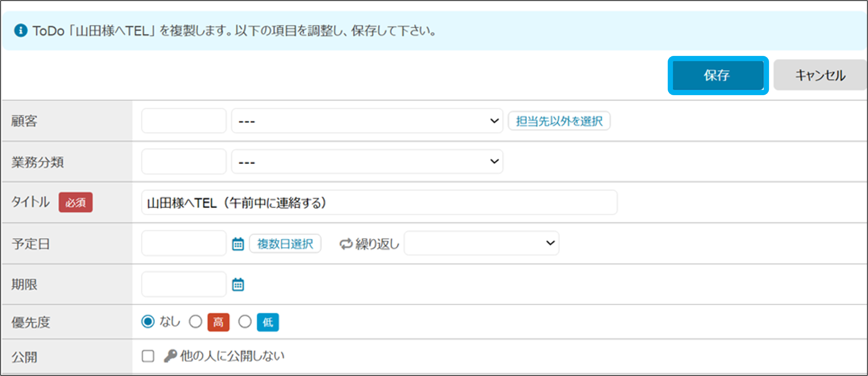Select the 低 priority radio button
Image resolution: width=868 pixels, height=376 pixels.
pyautogui.click(x=245, y=322)
